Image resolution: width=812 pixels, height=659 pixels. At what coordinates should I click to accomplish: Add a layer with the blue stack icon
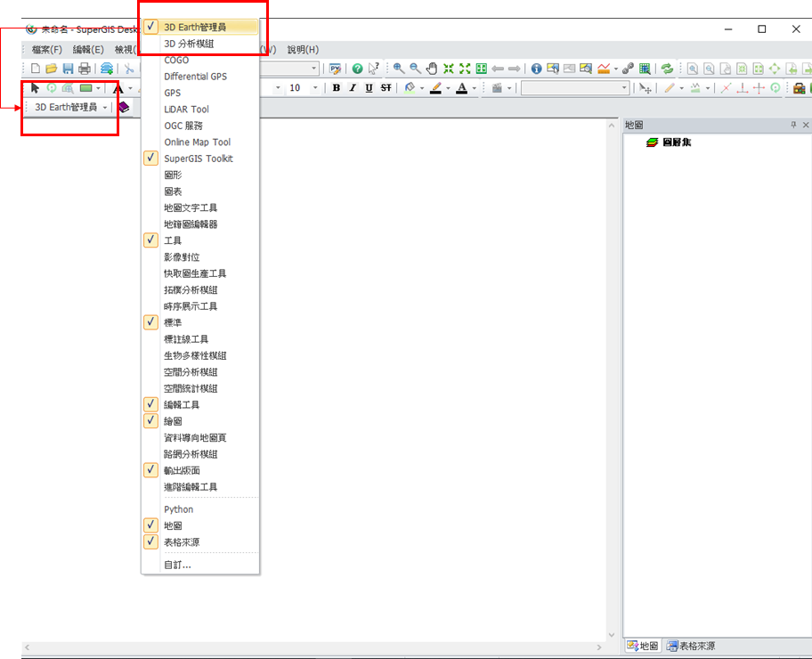pyautogui.click(x=107, y=69)
